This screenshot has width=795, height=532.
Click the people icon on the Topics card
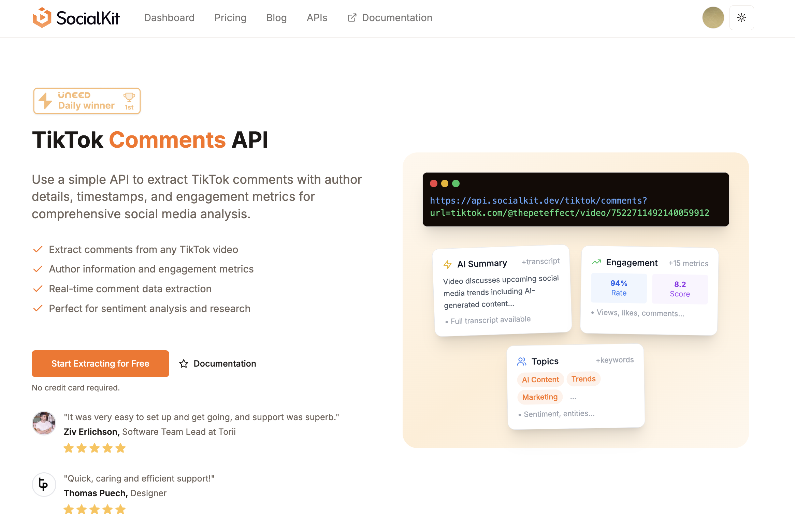pyautogui.click(x=522, y=361)
